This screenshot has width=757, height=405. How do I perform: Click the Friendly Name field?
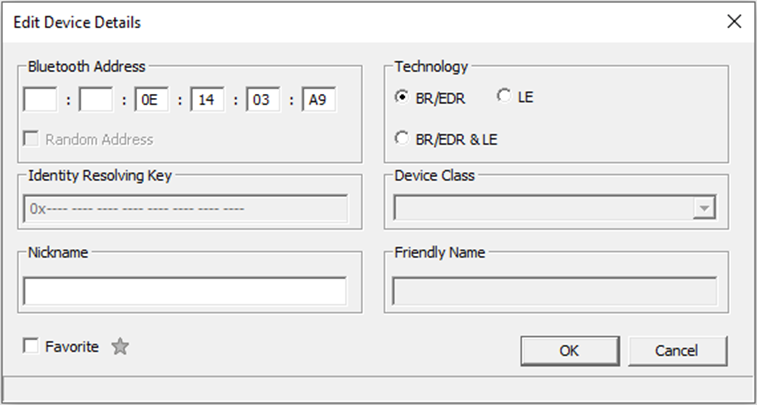[554, 291]
